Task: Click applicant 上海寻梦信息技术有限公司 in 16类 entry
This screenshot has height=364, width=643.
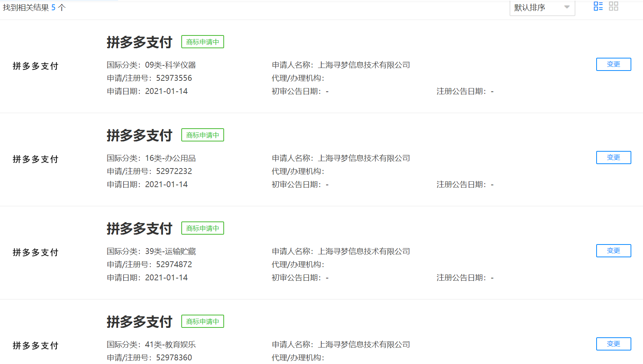Action: tap(364, 158)
